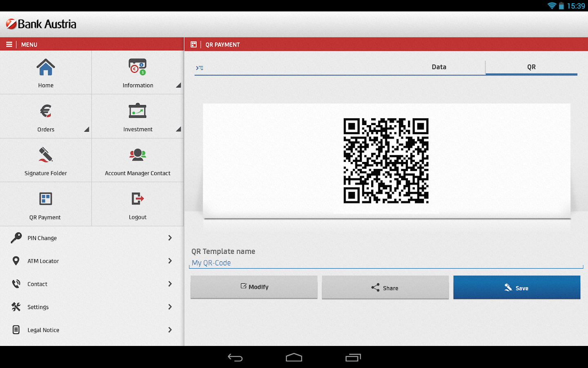Save the QR template
The width and height of the screenshot is (588, 368).
pos(517,287)
